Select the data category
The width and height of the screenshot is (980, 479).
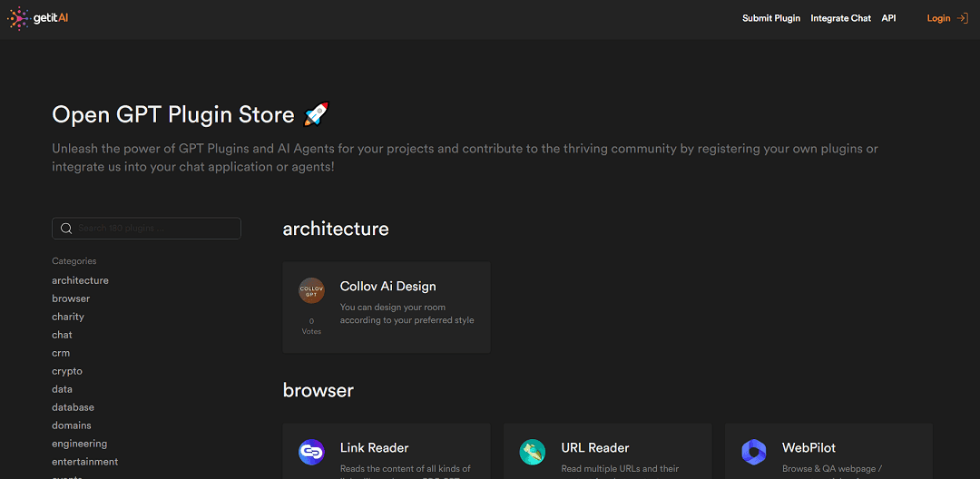point(62,389)
